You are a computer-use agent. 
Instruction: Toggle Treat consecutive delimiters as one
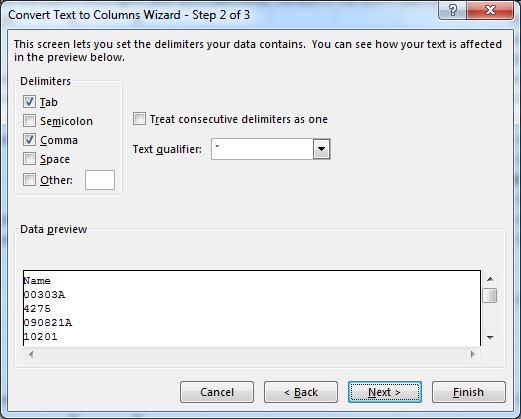coord(139,119)
